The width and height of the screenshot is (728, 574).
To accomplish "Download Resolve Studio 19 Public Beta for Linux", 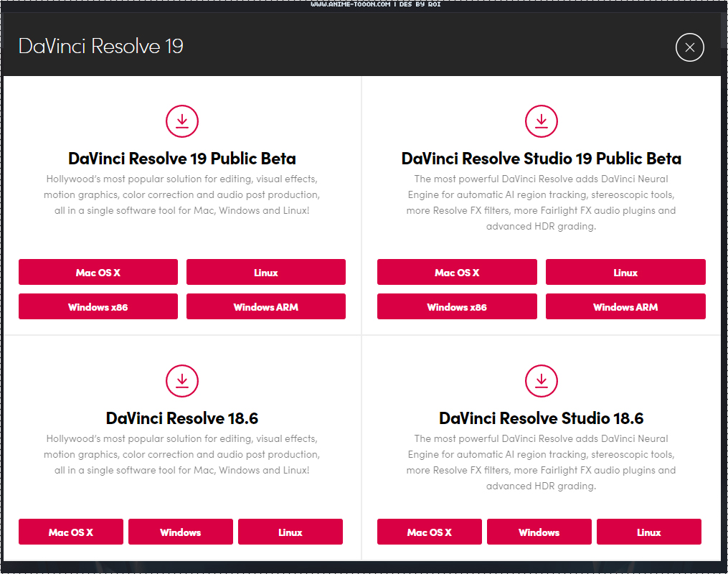I will [x=625, y=272].
